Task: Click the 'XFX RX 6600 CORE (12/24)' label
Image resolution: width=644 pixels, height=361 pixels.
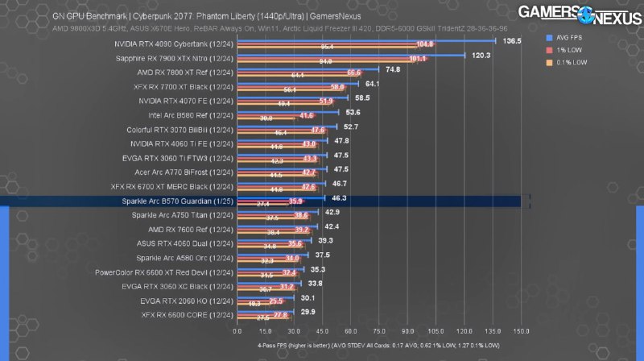Action: 188,315
